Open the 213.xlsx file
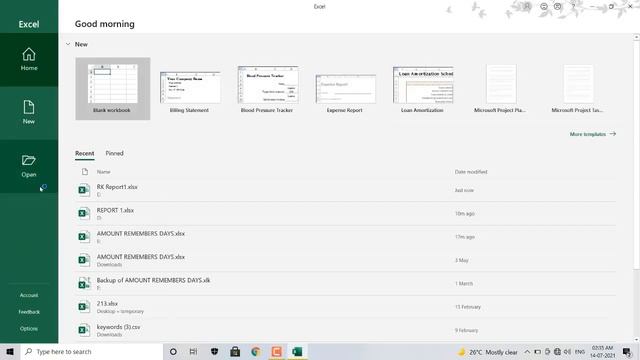 tap(345, 307)
